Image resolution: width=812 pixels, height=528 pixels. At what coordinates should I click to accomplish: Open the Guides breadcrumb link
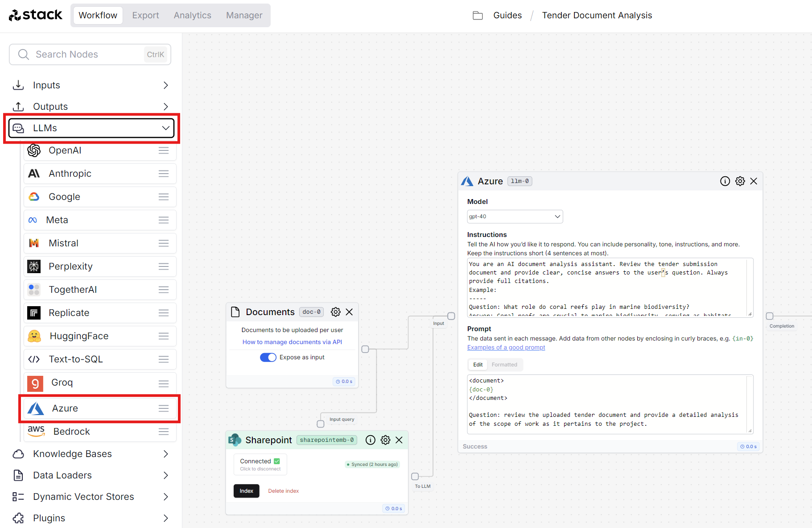click(x=507, y=15)
